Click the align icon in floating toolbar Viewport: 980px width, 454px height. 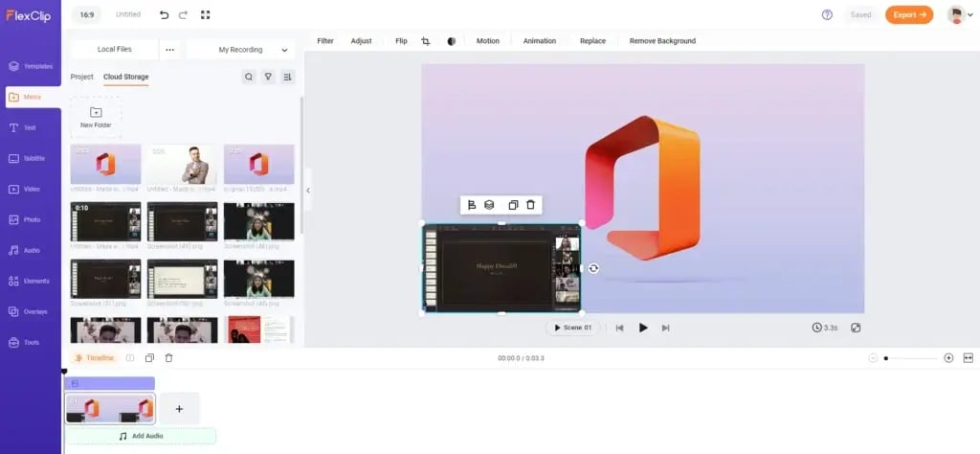click(x=472, y=205)
